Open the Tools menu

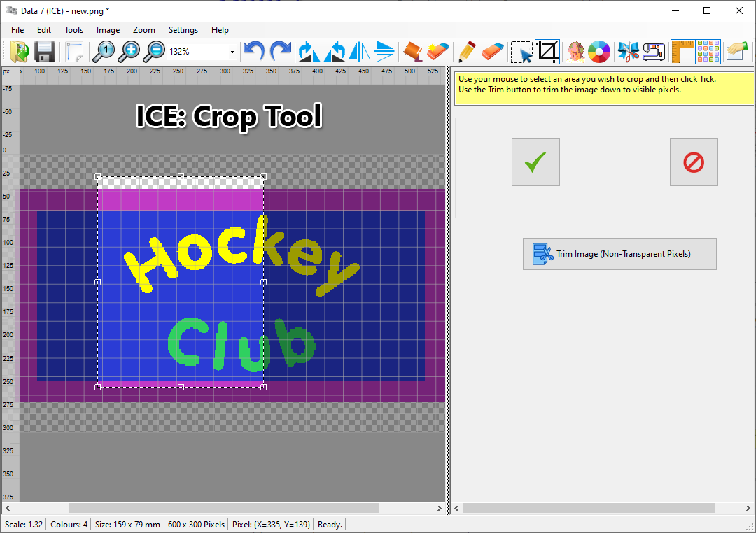click(x=73, y=30)
